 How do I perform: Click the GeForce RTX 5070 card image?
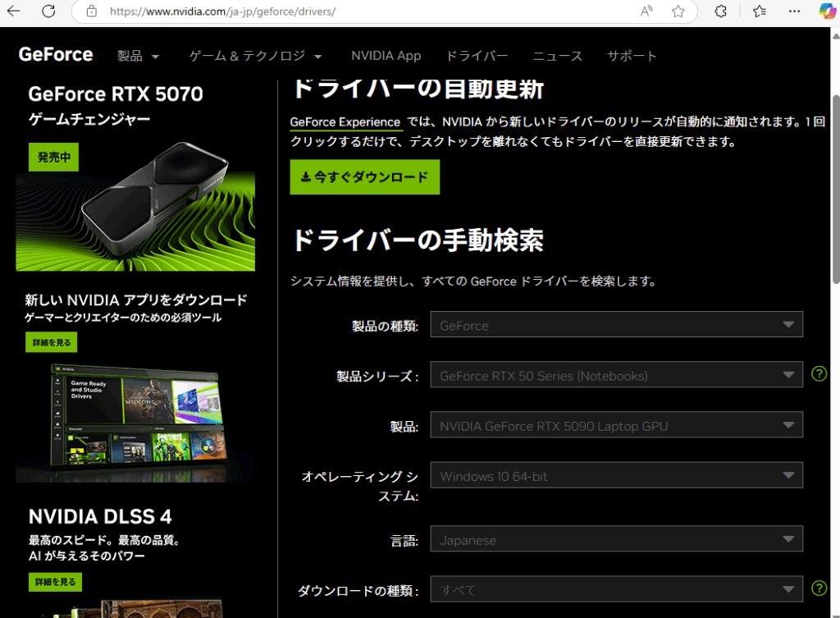(x=135, y=206)
